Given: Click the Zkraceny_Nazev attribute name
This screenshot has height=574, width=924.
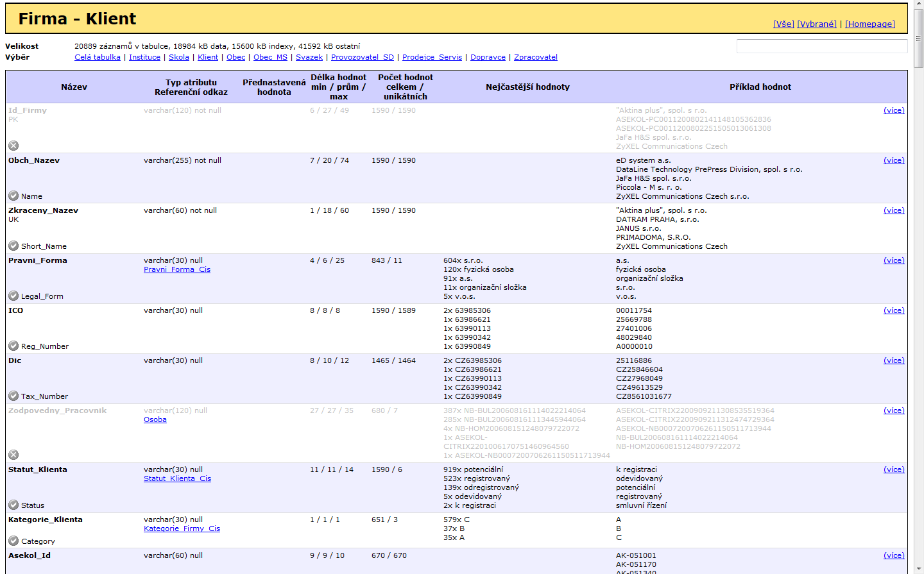Looking at the screenshot, I should (43, 210).
